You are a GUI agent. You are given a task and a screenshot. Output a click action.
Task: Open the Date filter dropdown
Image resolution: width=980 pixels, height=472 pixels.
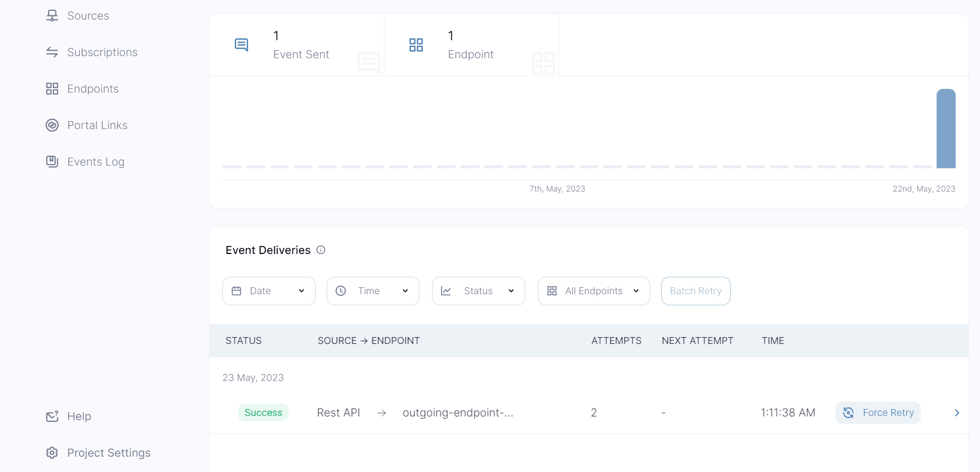269,291
